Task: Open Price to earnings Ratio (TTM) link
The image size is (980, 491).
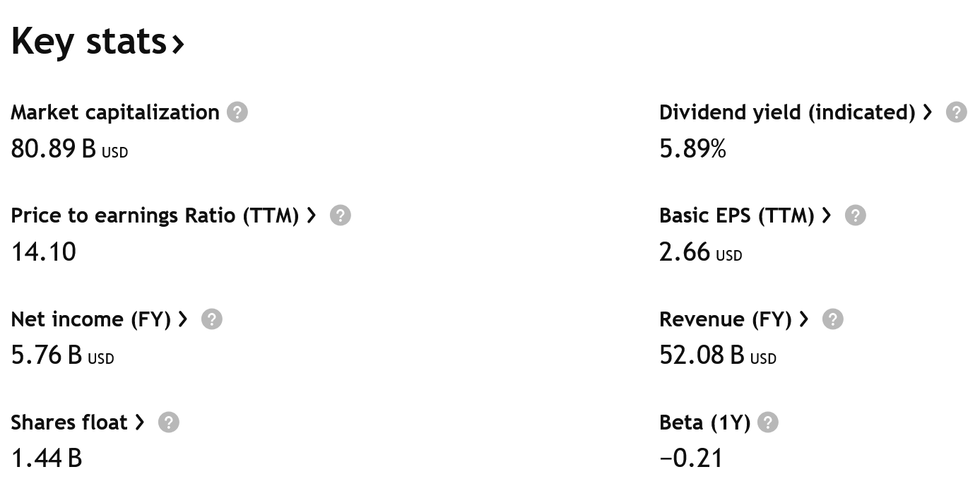Action: 163,215
